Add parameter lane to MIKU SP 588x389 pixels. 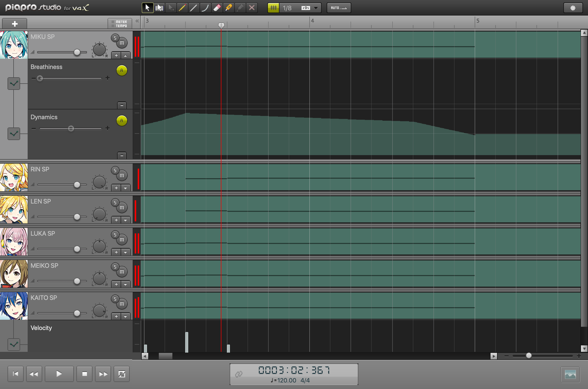coord(116,56)
